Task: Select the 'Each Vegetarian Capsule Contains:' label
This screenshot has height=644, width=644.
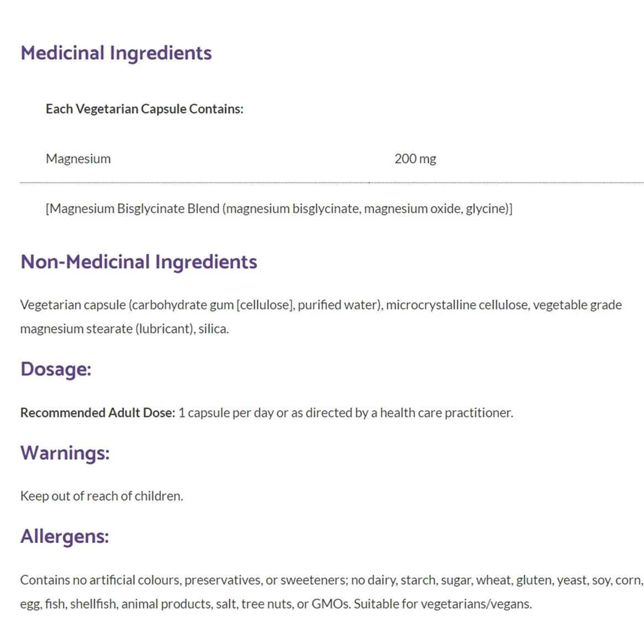Action: coord(145,109)
